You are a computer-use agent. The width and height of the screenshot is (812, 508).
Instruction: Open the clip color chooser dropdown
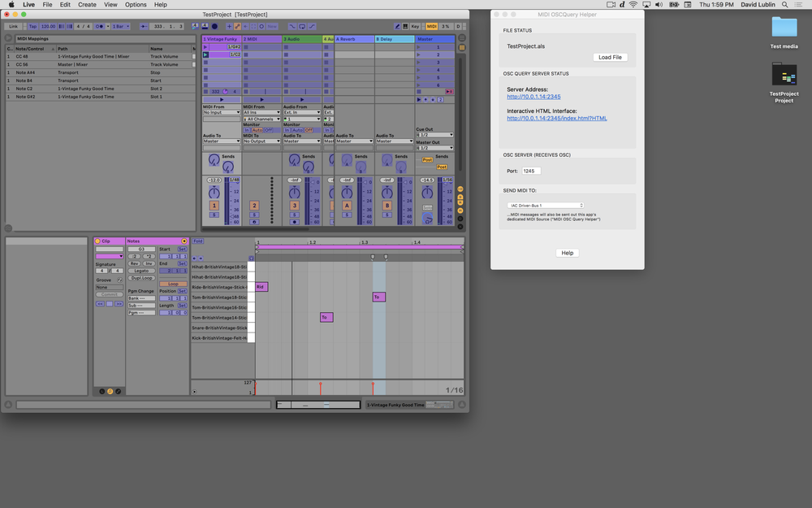[x=110, y=256]
